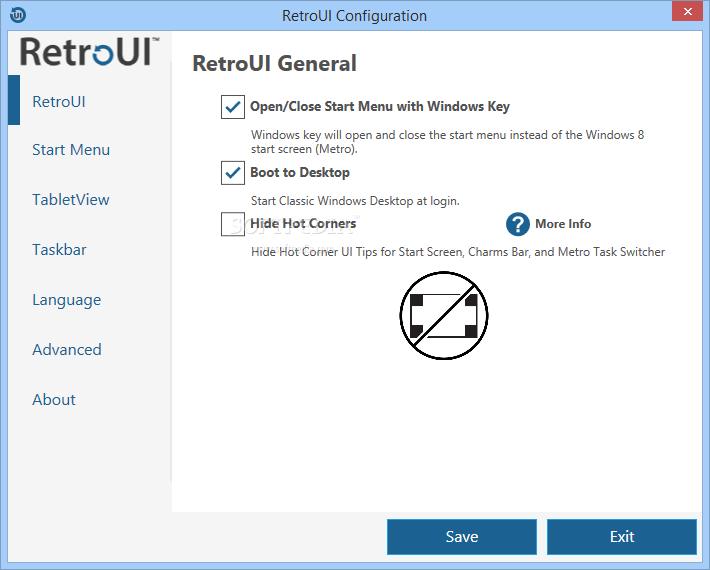Viewport: 710px width, 570px height.
Task: Enable the Hide Hot Corners checkbox
Action: pos(233,224)
